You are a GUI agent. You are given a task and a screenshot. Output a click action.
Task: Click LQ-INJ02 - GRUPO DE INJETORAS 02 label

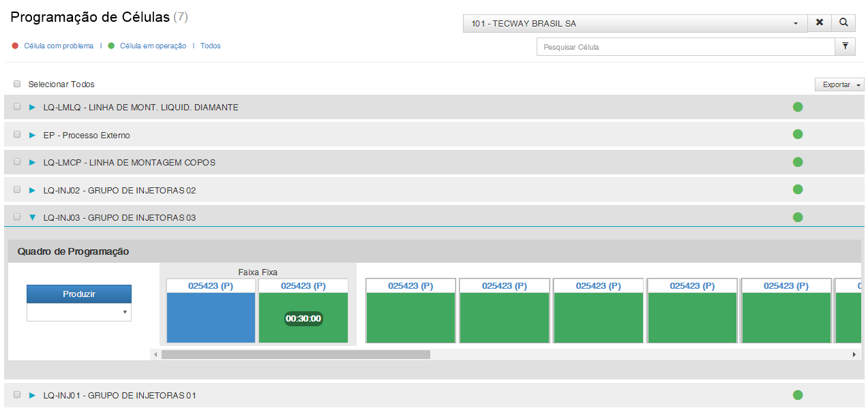[x=119, y=191]
